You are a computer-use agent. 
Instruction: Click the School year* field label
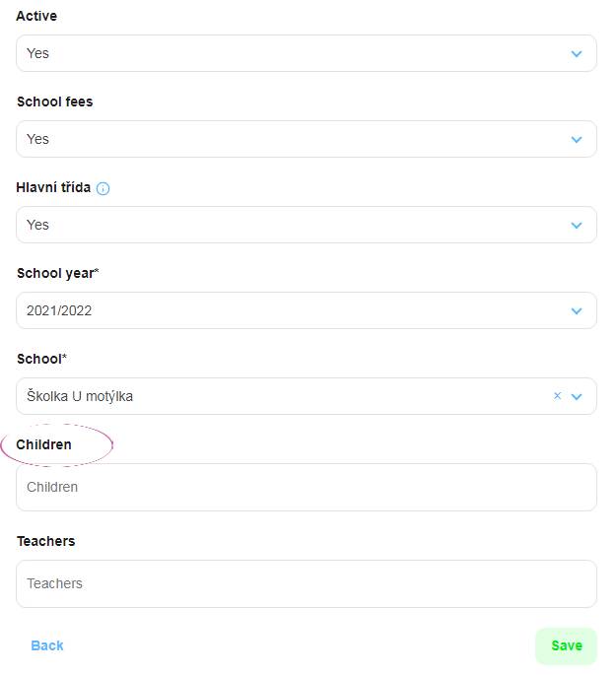pyautogui.click(x=58, y=273)
